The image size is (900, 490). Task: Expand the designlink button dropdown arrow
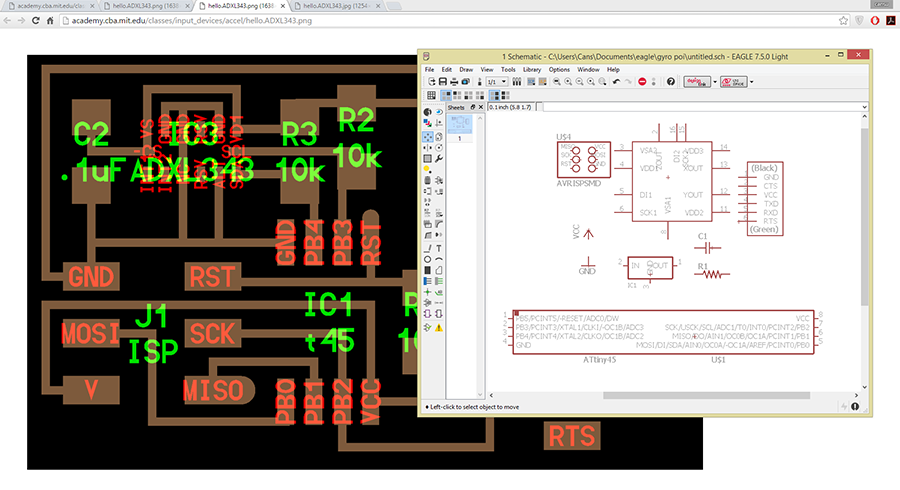[x=715, y=81]
